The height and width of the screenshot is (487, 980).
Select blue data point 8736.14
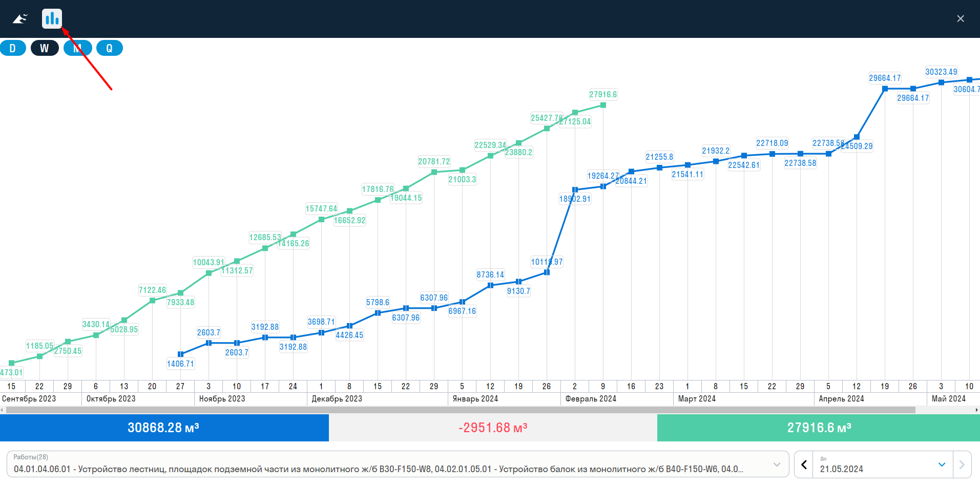[x=490, y=285]
